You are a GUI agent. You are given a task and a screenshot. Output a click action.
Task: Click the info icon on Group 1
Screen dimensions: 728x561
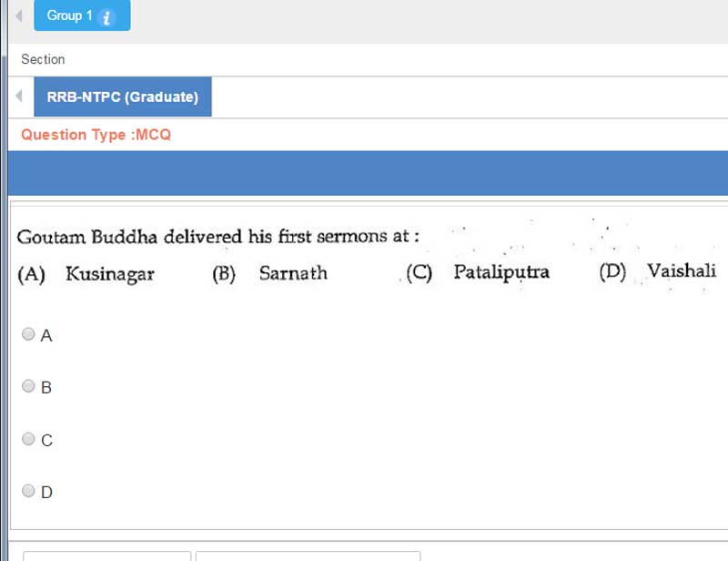pyautogui.click(x=106, y=17)
